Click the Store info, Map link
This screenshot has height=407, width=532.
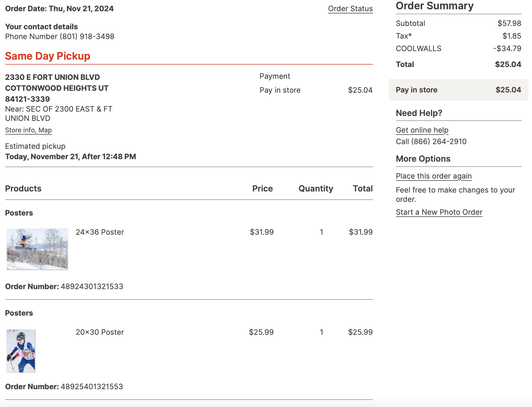(x=28, y=130)
